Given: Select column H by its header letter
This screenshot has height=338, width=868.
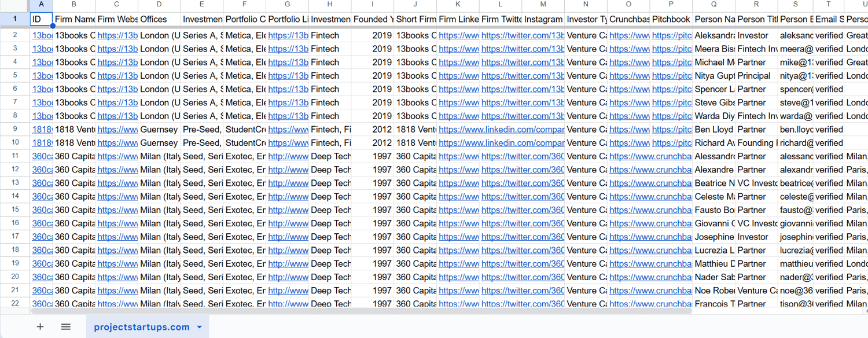Looking at the screenshot, I should point(330,5).
